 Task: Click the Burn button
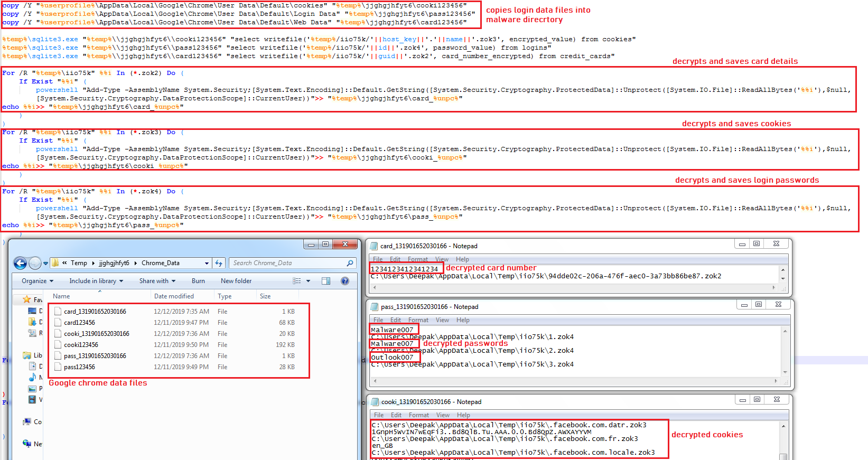point(199,281)
